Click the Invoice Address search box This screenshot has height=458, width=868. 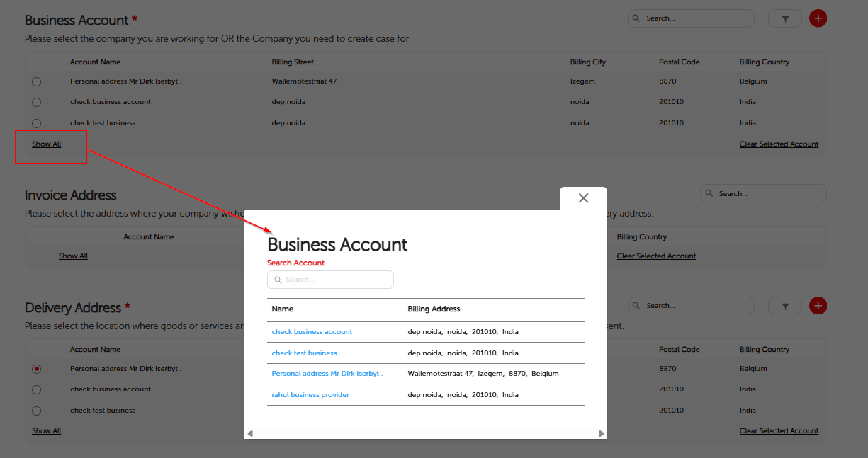point(763,193)
